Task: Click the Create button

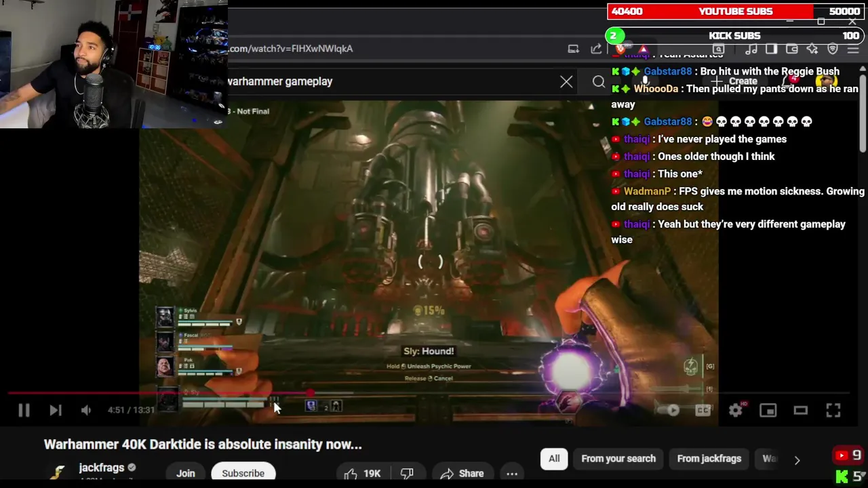Action: [x=735, y=81]
